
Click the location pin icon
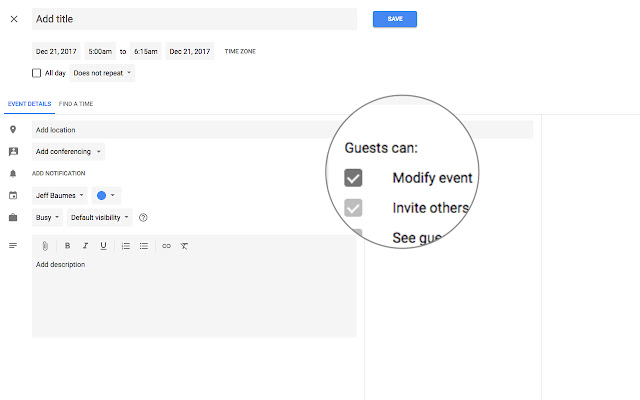pyautogui.click(x=13, y=129)
